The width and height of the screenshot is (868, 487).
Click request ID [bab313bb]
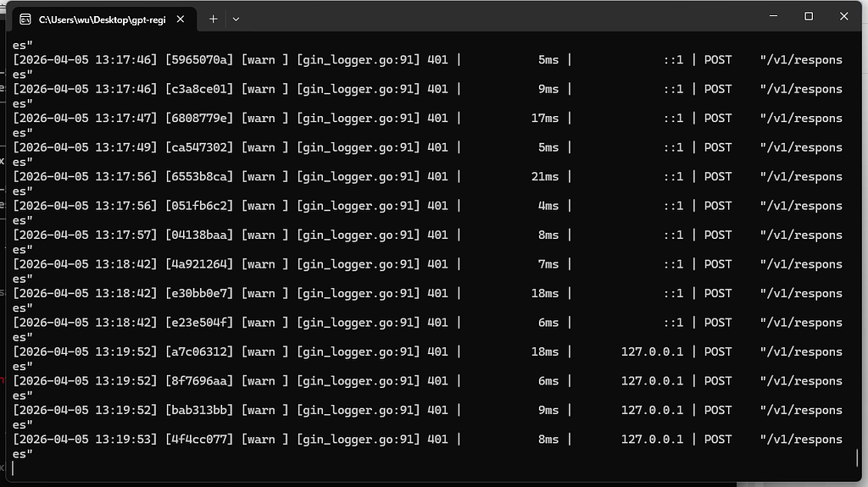point(199,410)
